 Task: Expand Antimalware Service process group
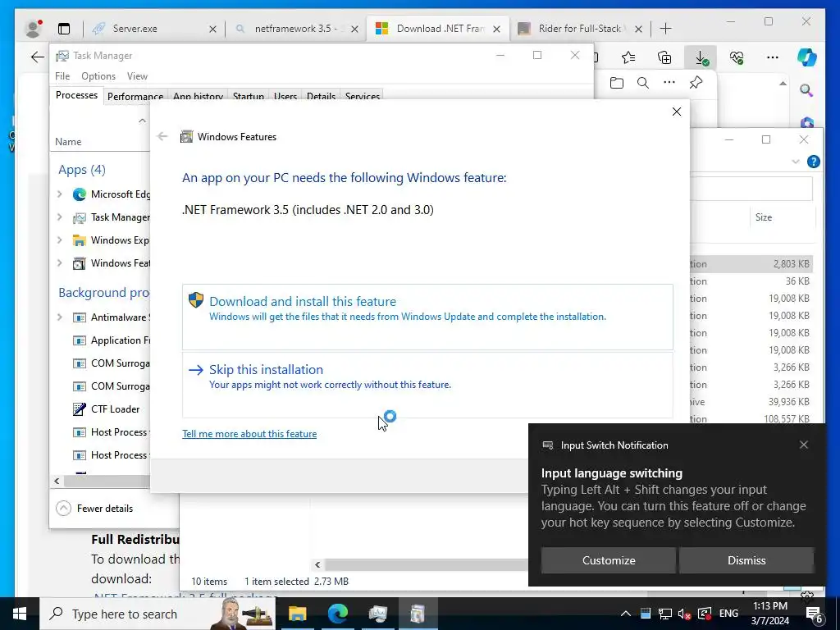pos(60,317)
